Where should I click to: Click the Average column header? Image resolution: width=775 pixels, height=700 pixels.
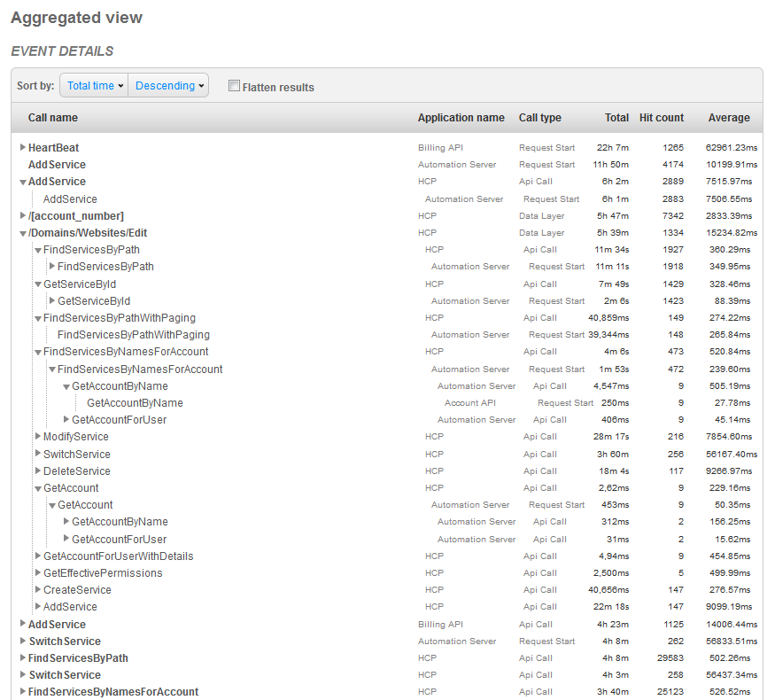coord(729,118)
